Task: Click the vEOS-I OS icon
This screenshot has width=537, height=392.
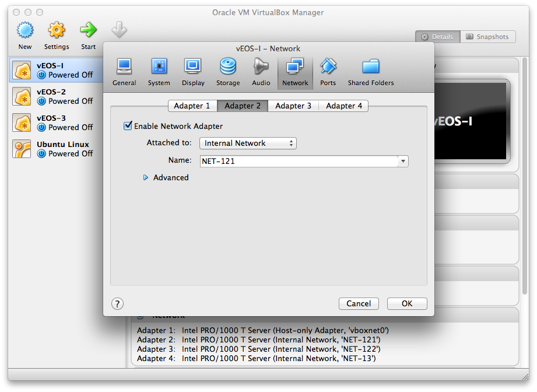Action: point(22,70)
